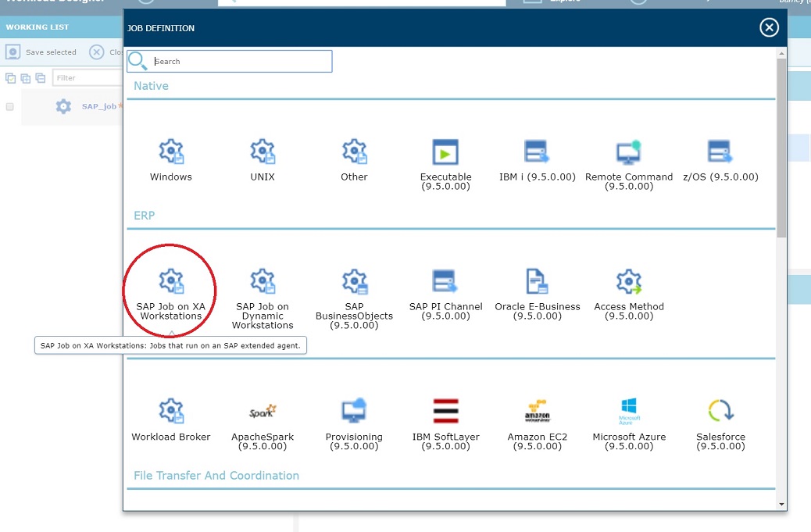This screenshot has height=532, width=811.
Task: Choose the SAP PI Channel job type
Action: click(x=445, y=289)
